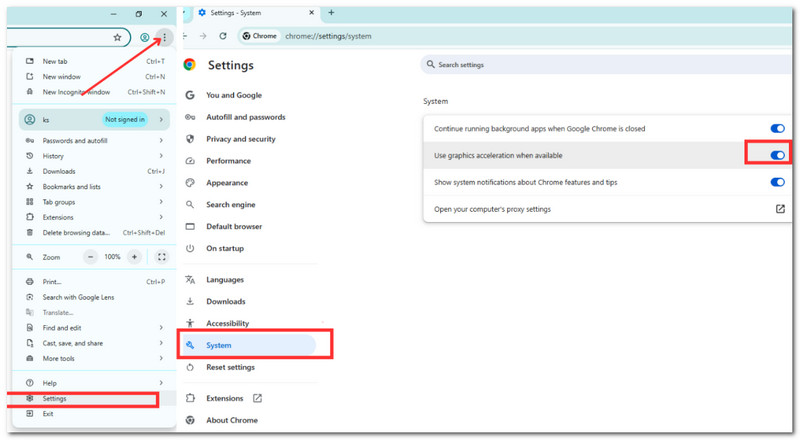The height and width of the screenshot is (440, 800).
Task: Click the About Chrome icon
Action: 190,420
